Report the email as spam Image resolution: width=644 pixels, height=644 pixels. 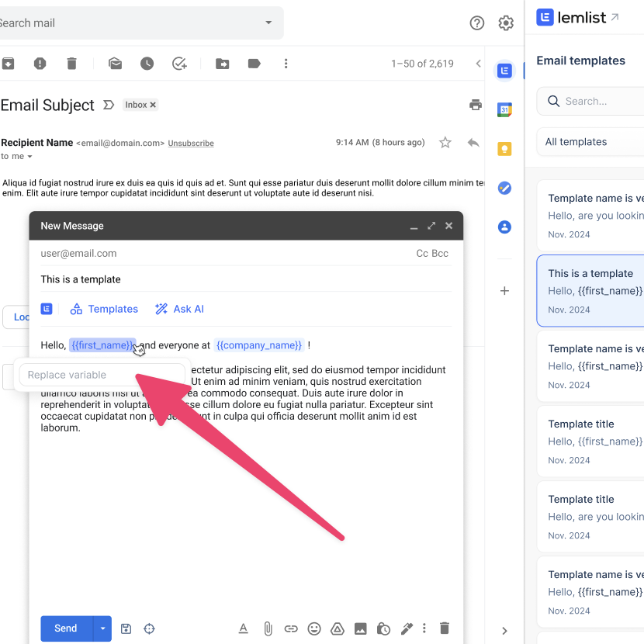[x=40, y=63]
